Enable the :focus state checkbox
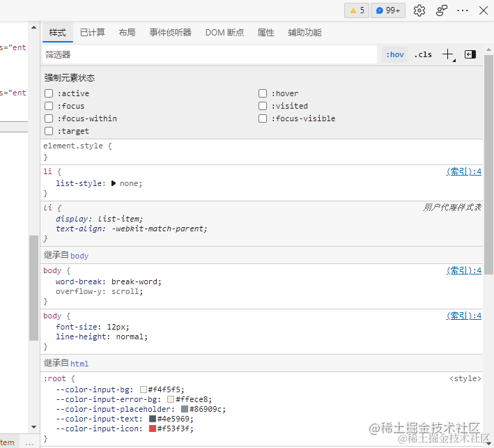The image size is (494, 448). [x=49, y=106]
